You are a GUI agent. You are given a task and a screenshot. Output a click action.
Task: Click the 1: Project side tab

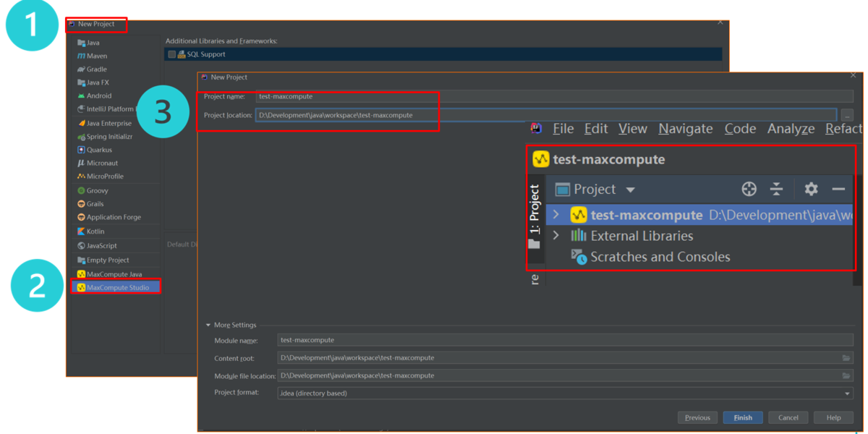click(535, 216)
